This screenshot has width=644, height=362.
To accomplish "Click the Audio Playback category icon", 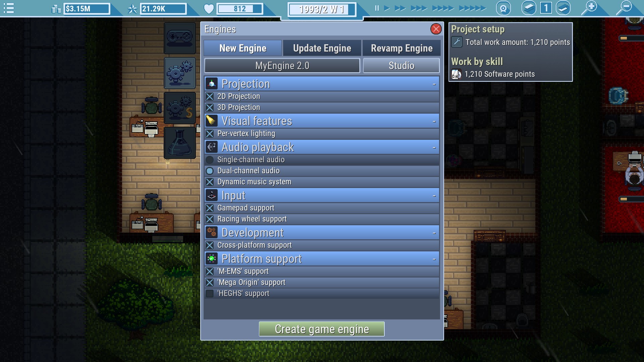I will [x=211, y=147].
